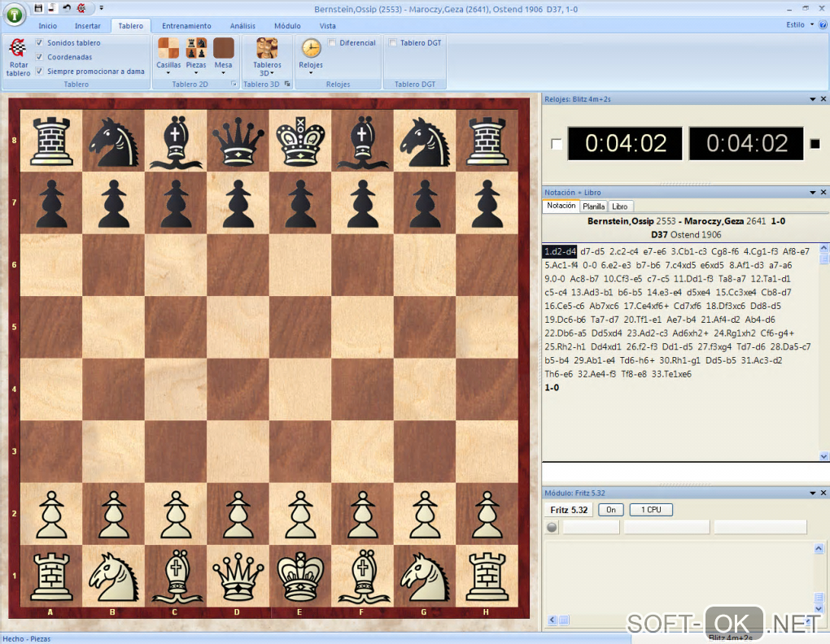
Task: Click the gray engine status indicator circle
Action: (x=552, y=527)
